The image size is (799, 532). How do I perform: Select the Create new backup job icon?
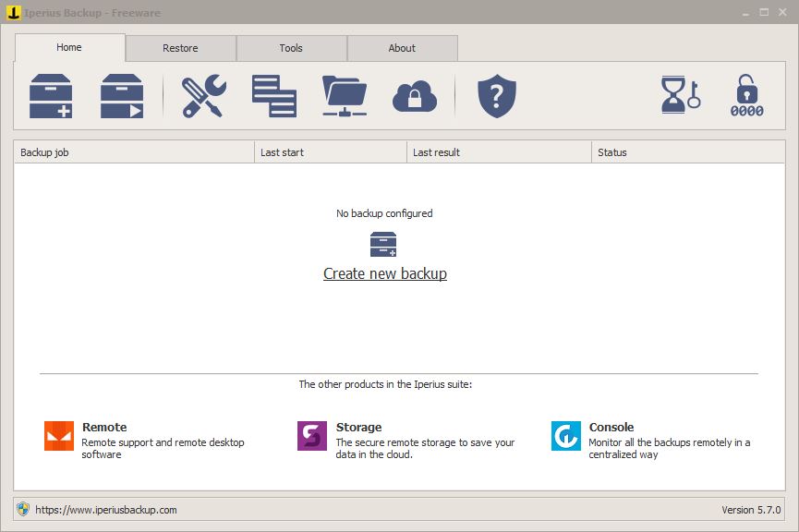[52, 94]
